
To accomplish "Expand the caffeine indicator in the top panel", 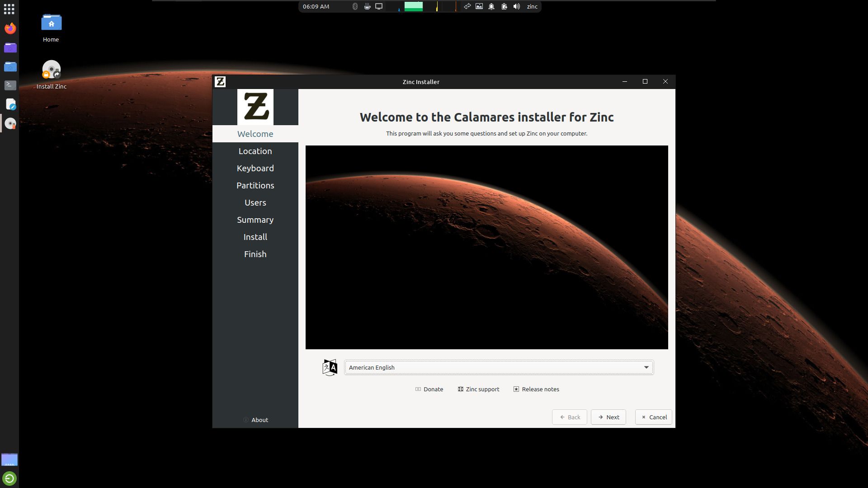I will point(367,6).
